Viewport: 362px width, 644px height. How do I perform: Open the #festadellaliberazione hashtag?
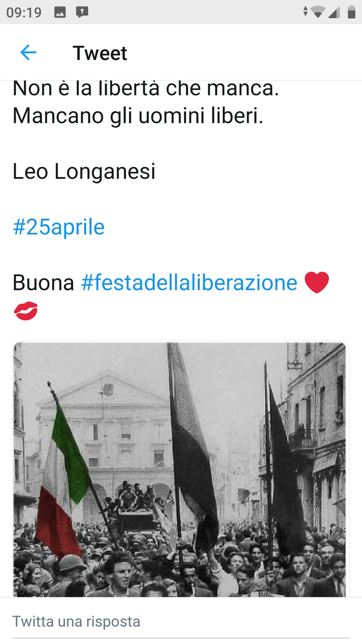(x=189, y=282)
